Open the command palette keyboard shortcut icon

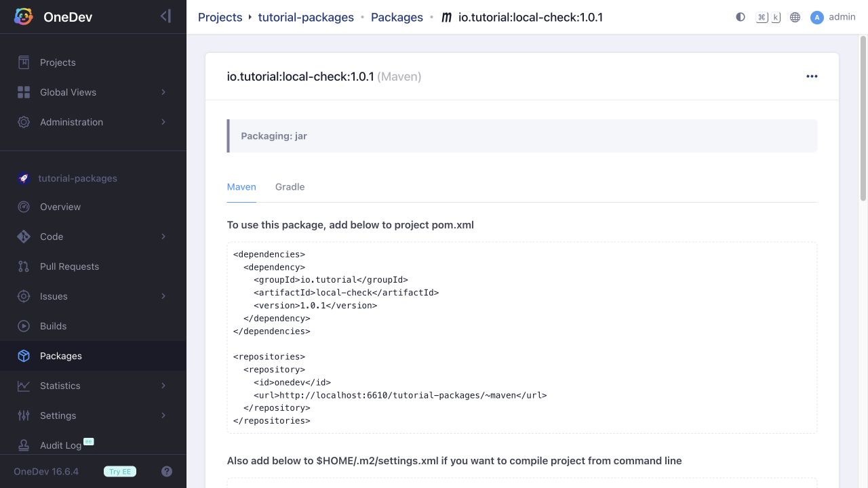[x=768, y=17]
